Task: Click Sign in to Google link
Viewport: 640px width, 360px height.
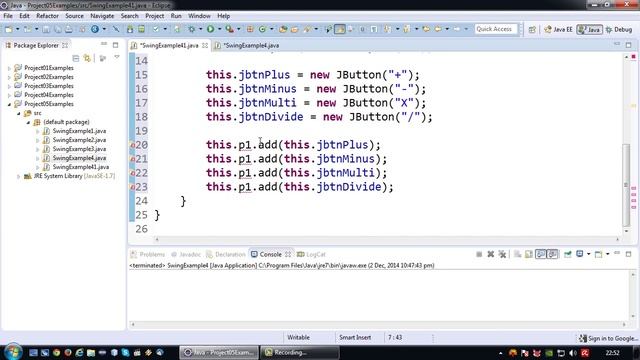Action: [x=608, y=338]
